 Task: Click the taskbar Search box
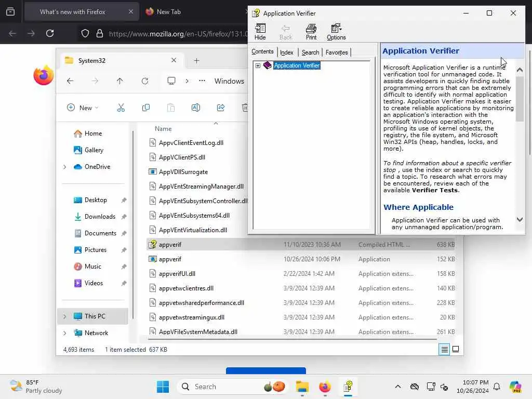click(x=232, y=387)
